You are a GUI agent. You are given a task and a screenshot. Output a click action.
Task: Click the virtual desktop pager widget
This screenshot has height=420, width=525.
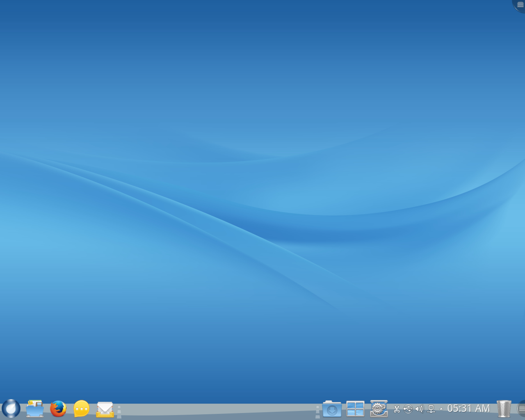click(x=355, y=409)
